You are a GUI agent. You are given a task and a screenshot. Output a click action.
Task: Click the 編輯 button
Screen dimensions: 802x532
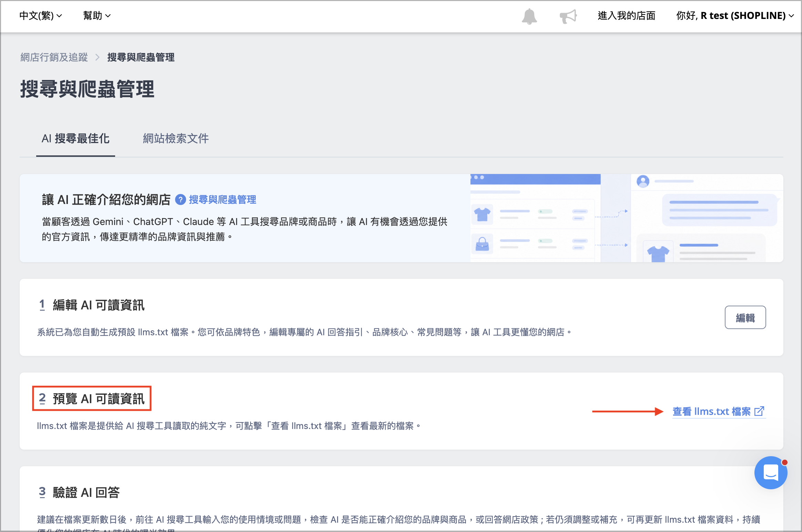coord(745,317)
